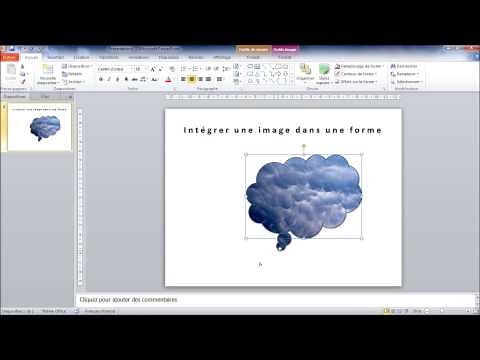Toggle underline formatting
480x360 pixels.
click(117, 79)
